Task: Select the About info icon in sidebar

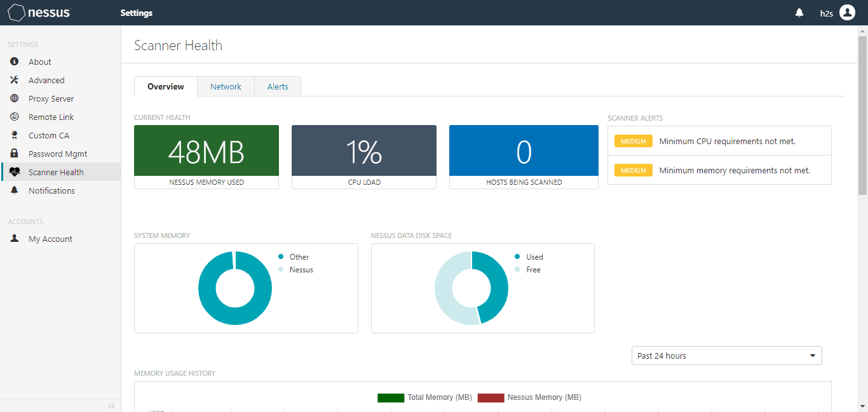Action: coord(14,62)
